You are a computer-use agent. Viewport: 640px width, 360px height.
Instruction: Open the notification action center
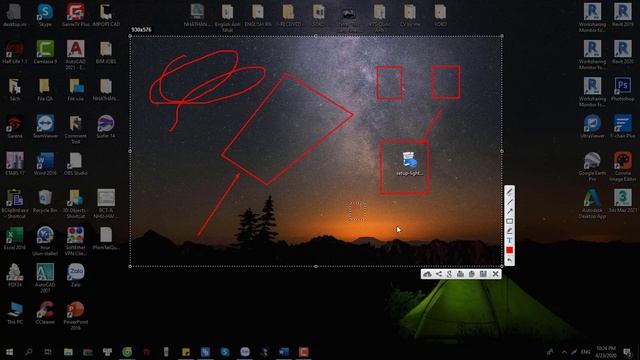click(627, 351)
